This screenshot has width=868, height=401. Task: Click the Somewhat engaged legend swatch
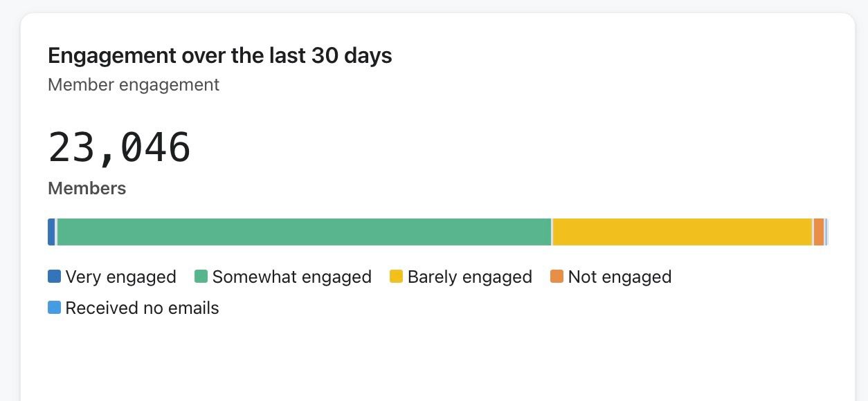[201, 277]
